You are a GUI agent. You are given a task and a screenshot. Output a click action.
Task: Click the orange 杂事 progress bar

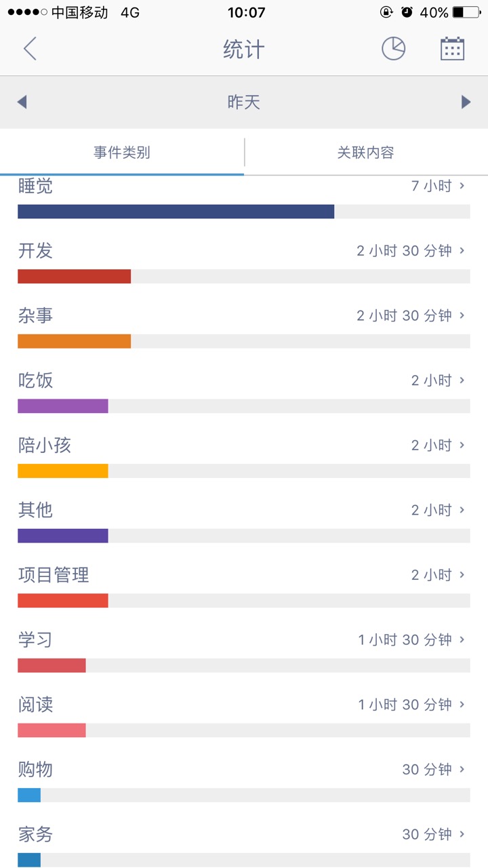(x=75, y=341)
